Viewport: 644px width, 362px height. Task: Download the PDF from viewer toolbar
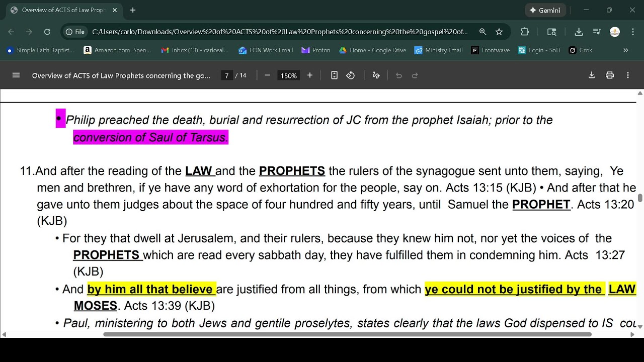[x=592, y=75]
